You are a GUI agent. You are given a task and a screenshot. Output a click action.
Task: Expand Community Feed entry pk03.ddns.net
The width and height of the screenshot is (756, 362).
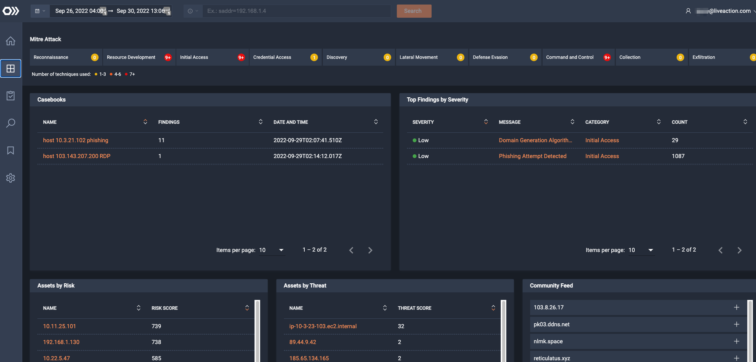click(736, 324)
